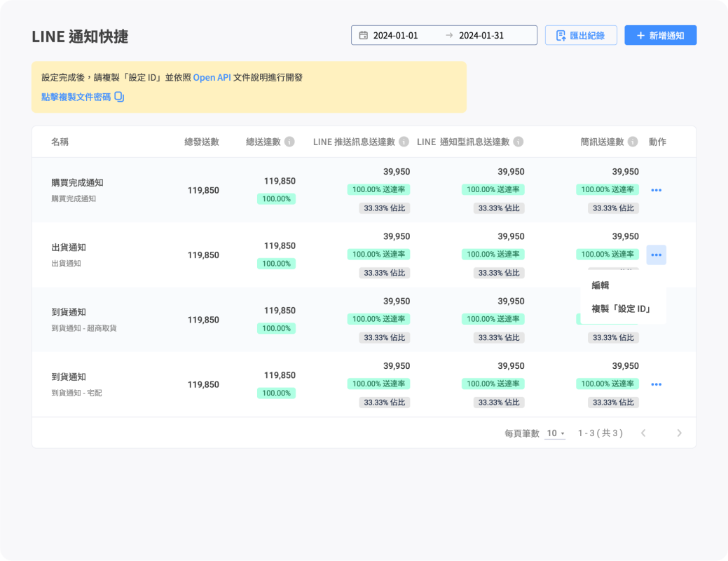Viewport: 728px width, 561px height.
Task: Click the 新增通知 button
Action: [x=660, y=35]
